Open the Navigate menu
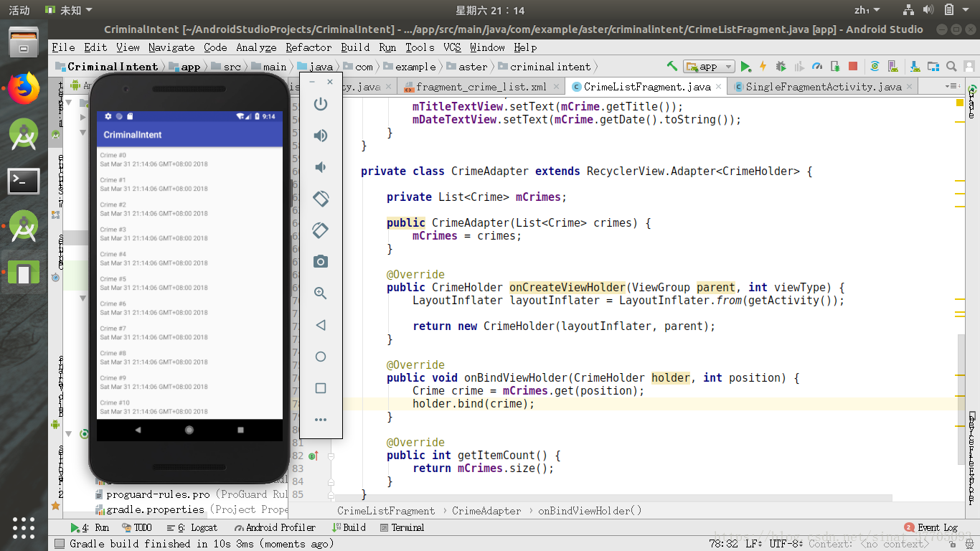980x551 pixels. click(171, 47)
